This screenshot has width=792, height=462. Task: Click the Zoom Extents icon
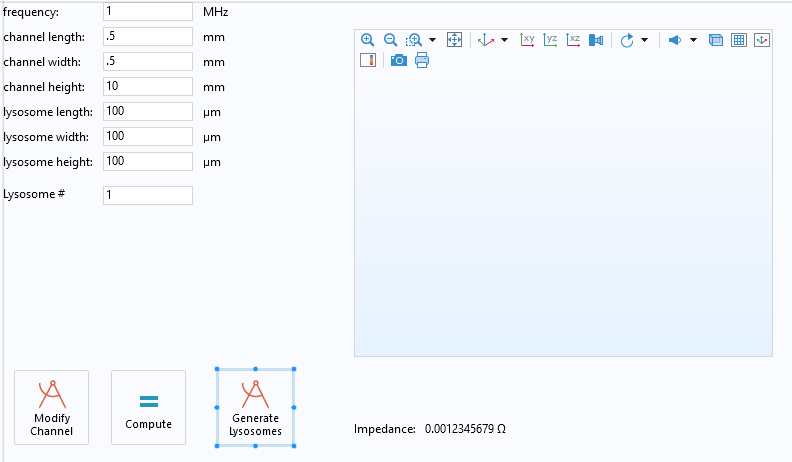pyautogui.click(x=454, y=40)
